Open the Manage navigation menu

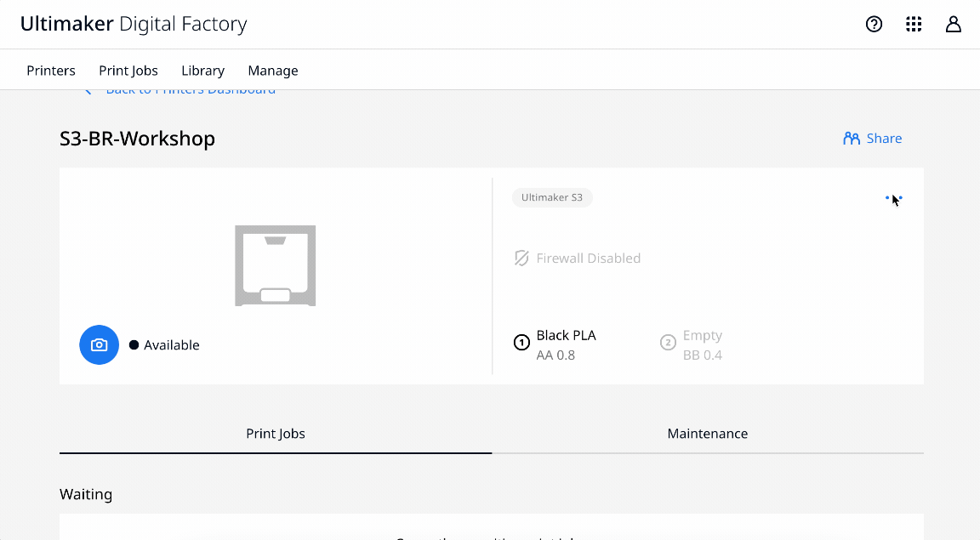click(273, 71)
